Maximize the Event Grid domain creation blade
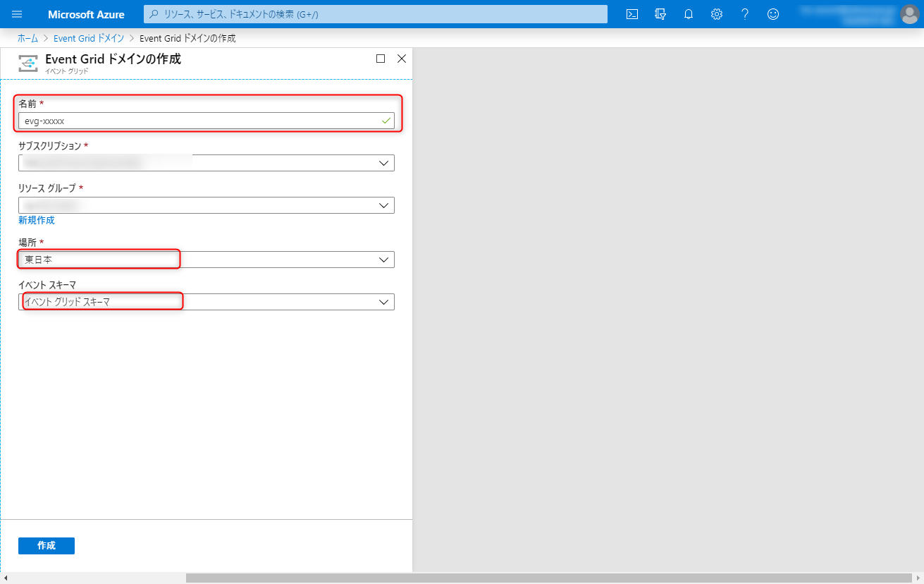This screenshot has height=584, width=924. tap(381, 59)
